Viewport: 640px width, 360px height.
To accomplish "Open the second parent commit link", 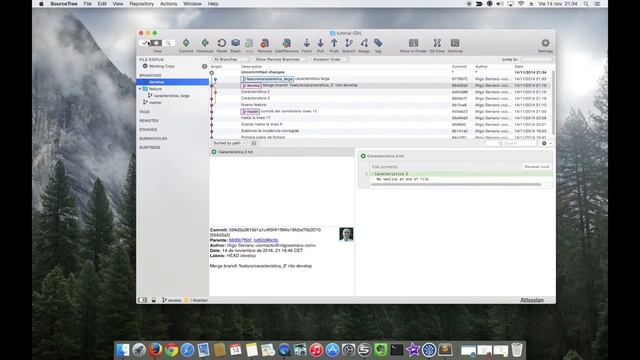I will point(266,240).
